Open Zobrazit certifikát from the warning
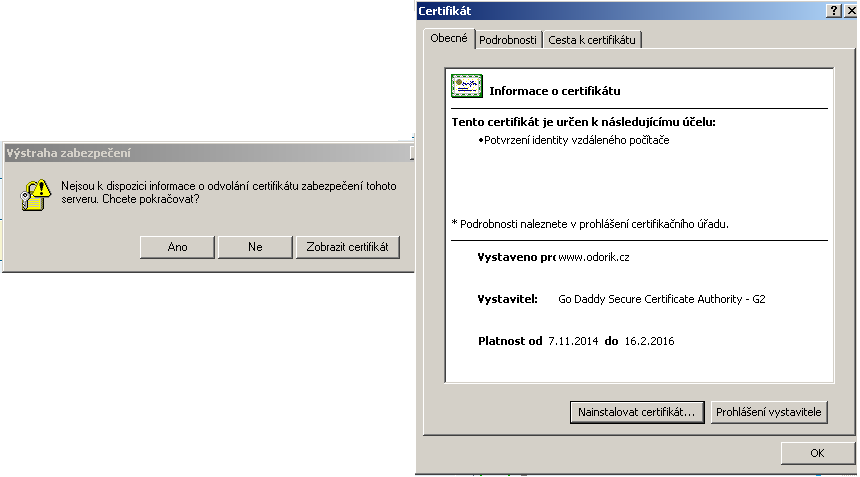Viewport: 860px width, 477px height. click(347, 247)
